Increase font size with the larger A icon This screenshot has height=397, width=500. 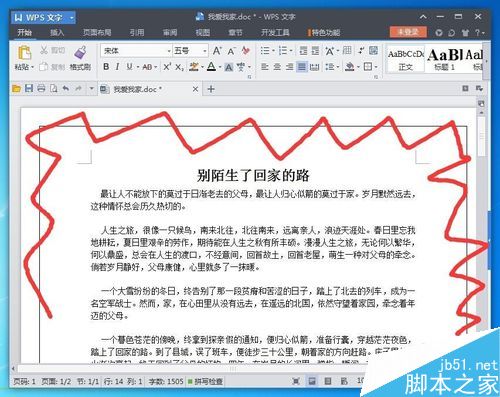tap(217, 51)
